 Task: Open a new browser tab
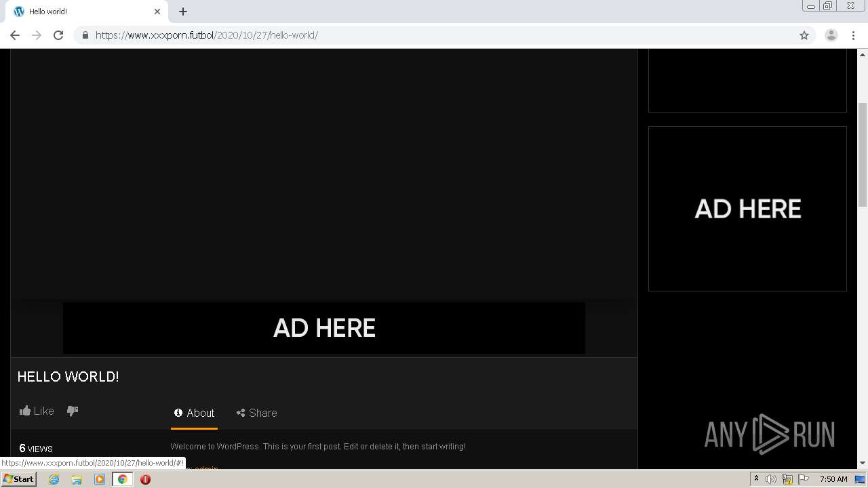click(183, 12)
